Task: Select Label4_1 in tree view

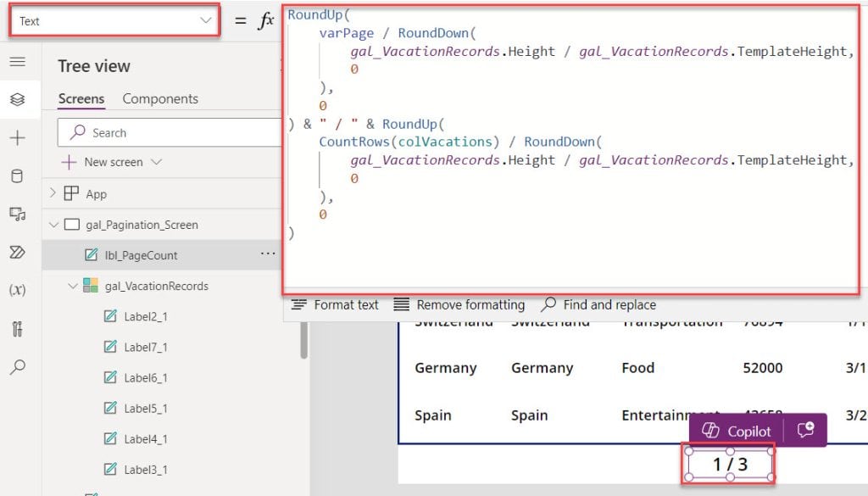Action: click(146, 439)
